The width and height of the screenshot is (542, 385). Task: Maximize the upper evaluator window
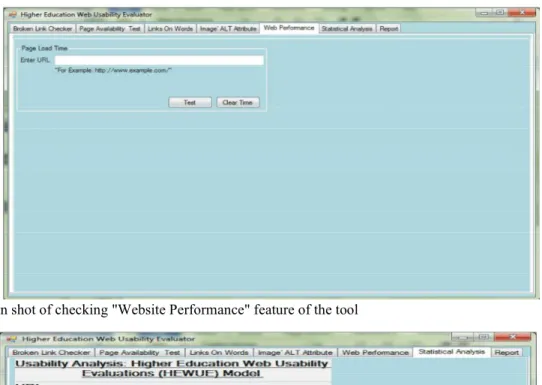[499, 13]
